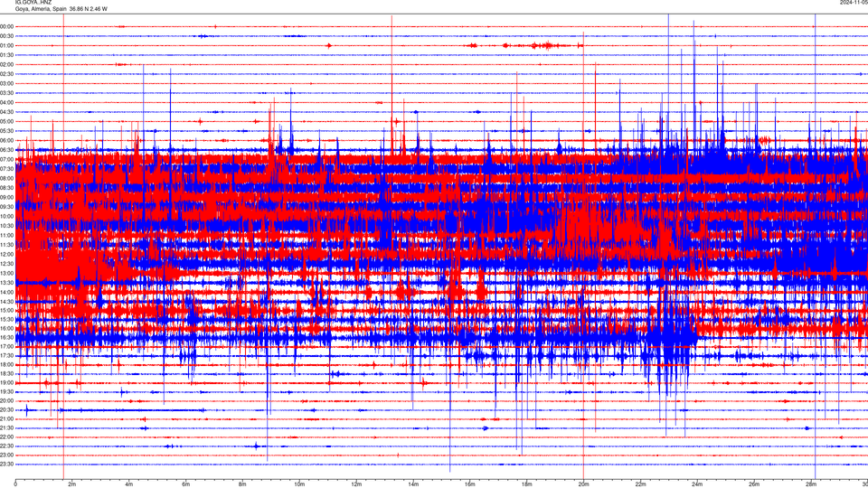Click the 01:00 time row label
Image resolution: width=868 pixels, height=488 pixels.
coord(6,45)
